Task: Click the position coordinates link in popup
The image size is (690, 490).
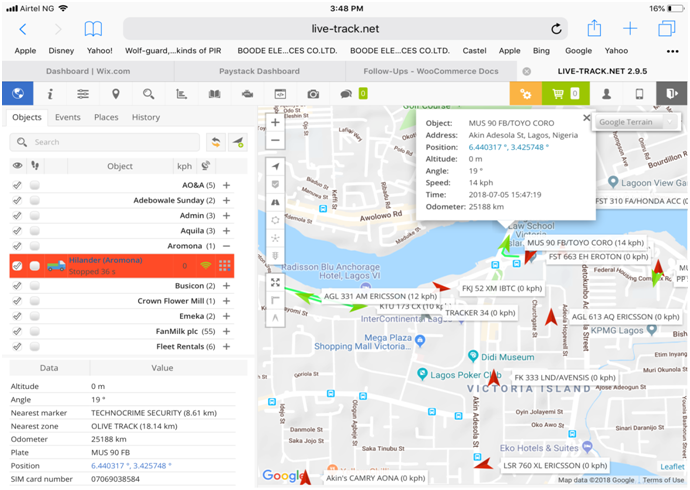Action: tap(508, 146)
